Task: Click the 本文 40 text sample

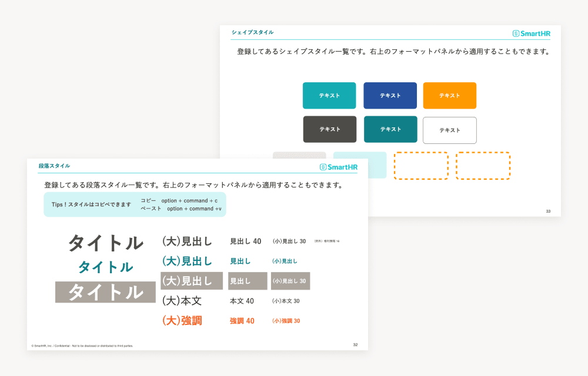Action: pyautogui.click(x=242, y=301)
